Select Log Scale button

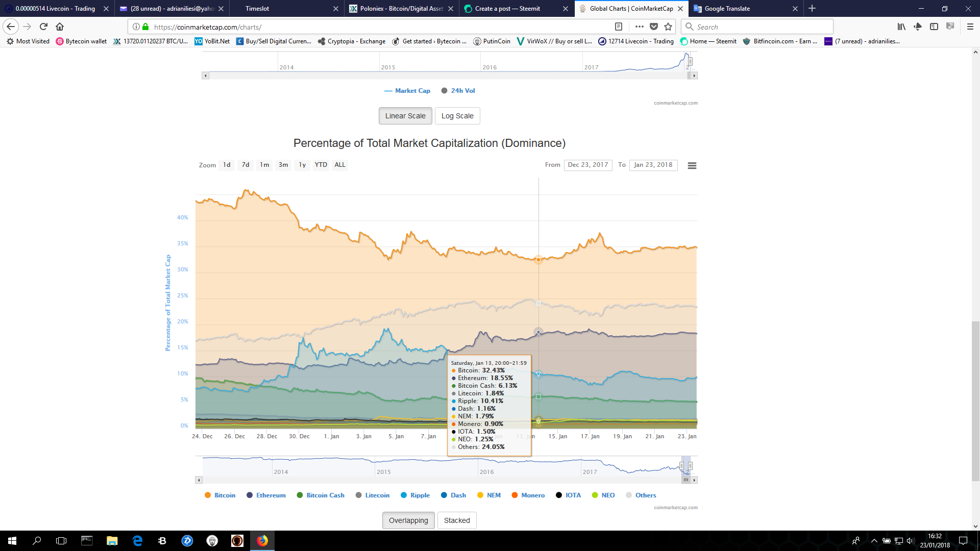tap(457, 116)
